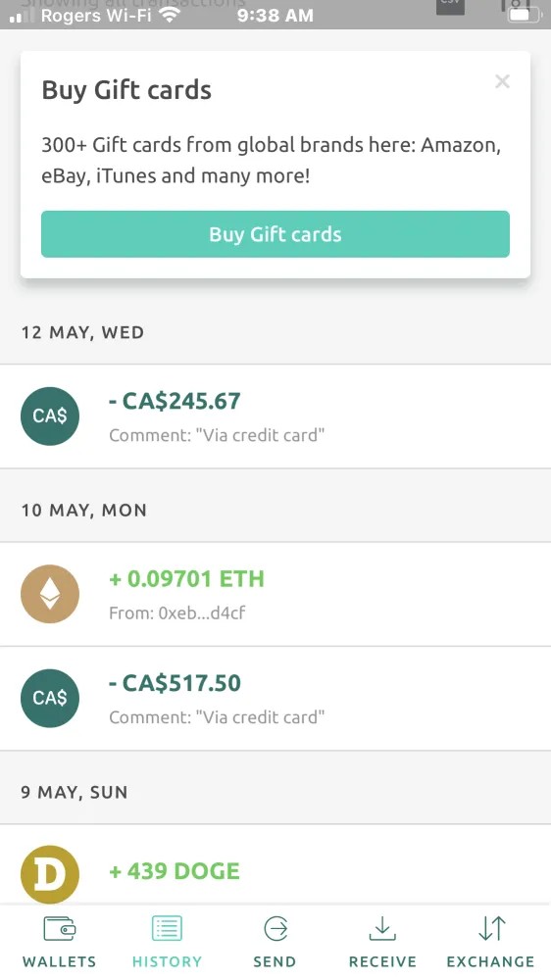This screenshot has height=980, width=551.
Task: Open the +0.09701 ETH transaction
Action: (x=275, y=594)
